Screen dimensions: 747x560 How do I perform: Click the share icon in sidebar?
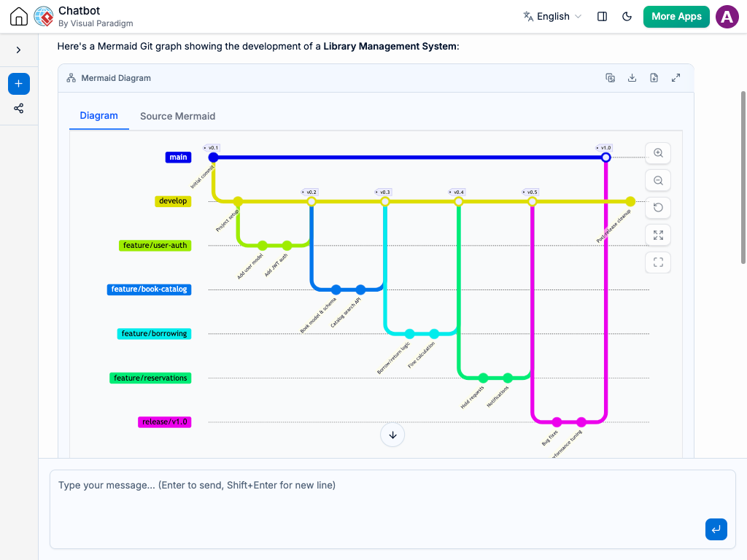coord(18,109)
